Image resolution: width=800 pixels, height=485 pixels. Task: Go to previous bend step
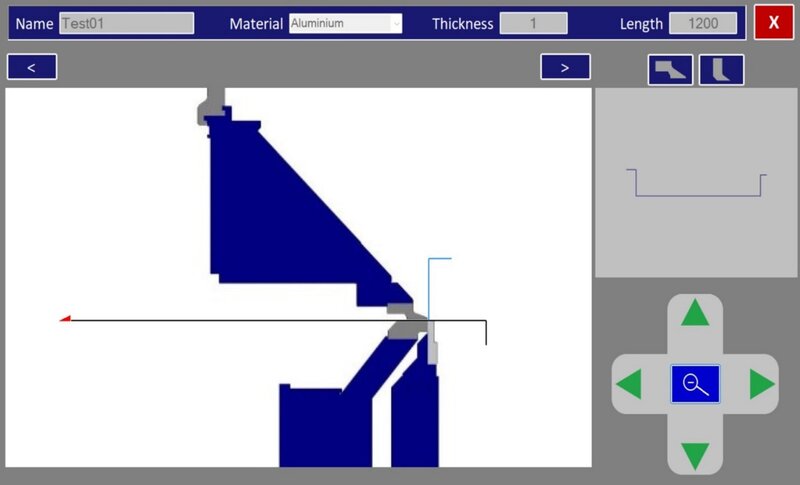click(32, 67)
